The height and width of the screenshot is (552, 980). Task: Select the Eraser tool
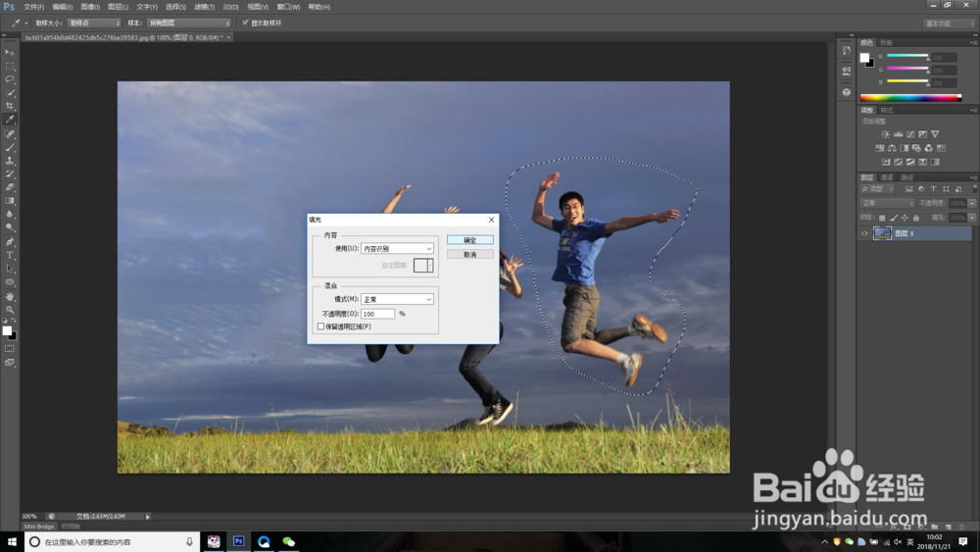10,187
